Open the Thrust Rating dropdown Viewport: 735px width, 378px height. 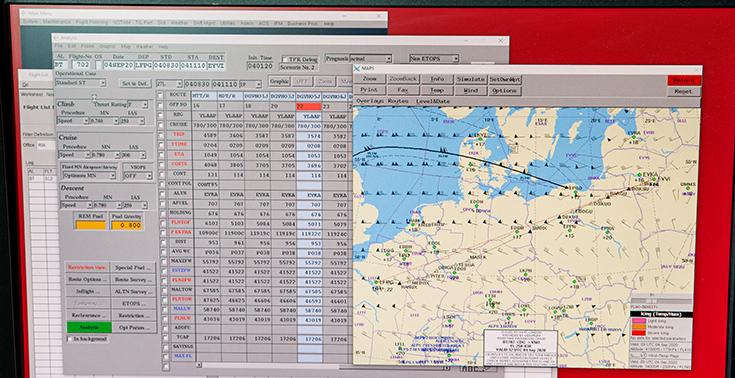[x=138, y=105]
